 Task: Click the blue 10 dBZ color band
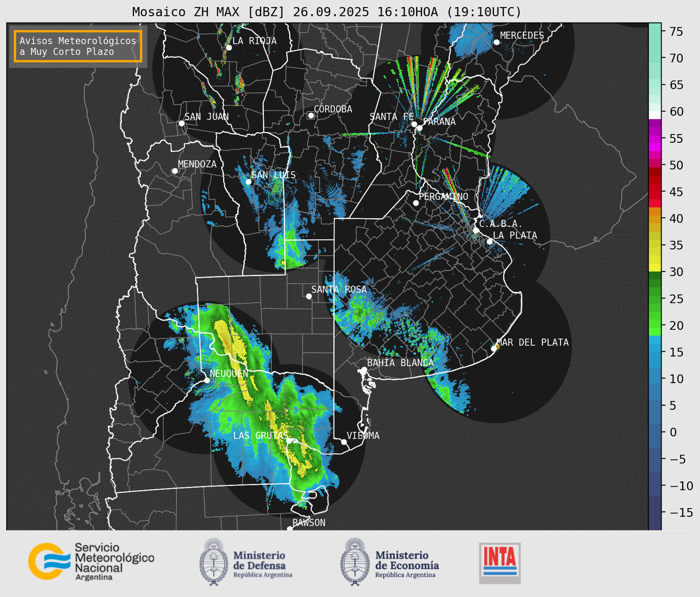click(x=655, y=379)
